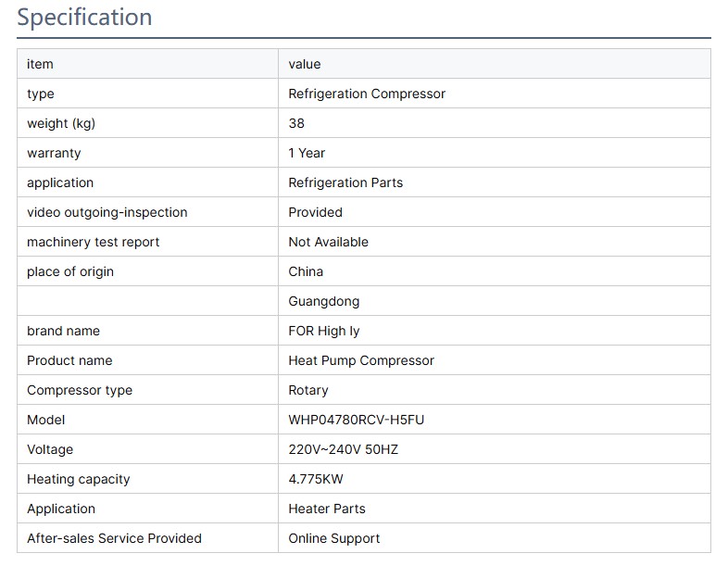Select the Refrigeration Parts value cell
The width and height of the screenshot is (728, 566).
click(x=345, y=182)
